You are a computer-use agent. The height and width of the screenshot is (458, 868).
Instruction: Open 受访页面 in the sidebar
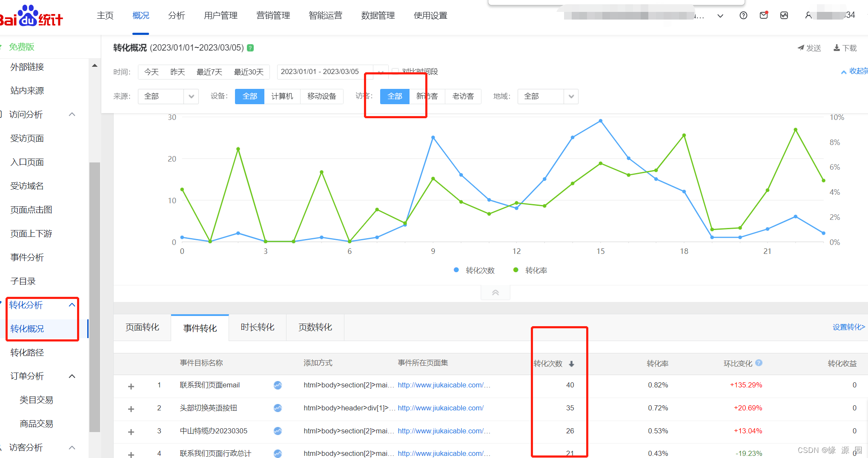pyautogui.click(x=27, y=138)
